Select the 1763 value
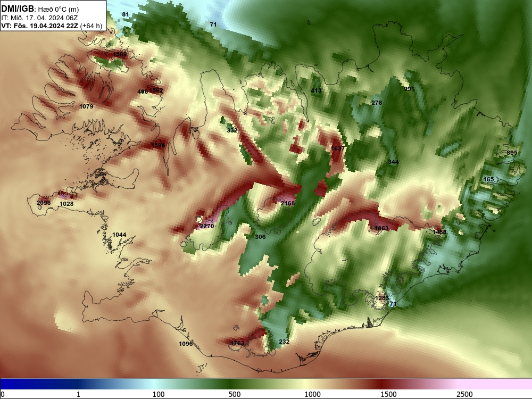 (237, 343)
